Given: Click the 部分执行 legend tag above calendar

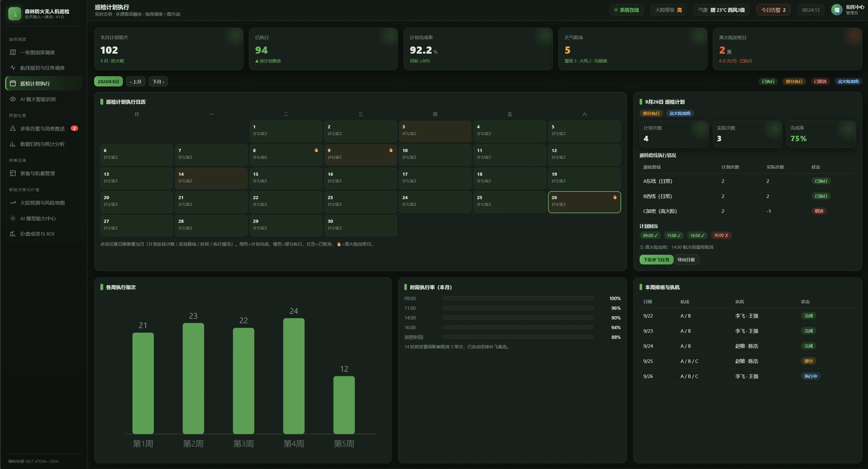Looking at the screenshot, I should click(x=794, y=82).
